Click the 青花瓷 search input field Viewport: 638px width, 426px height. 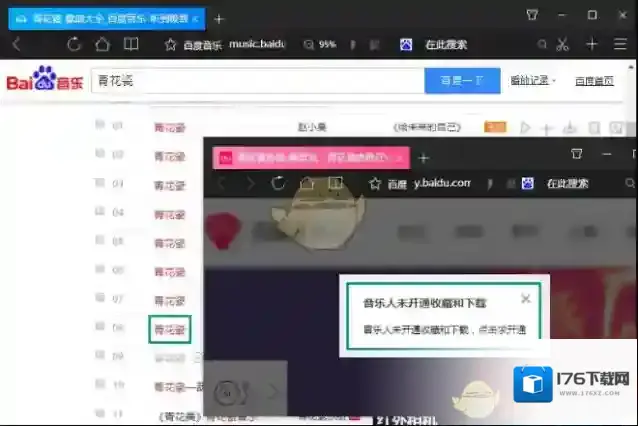click(258, 81)
